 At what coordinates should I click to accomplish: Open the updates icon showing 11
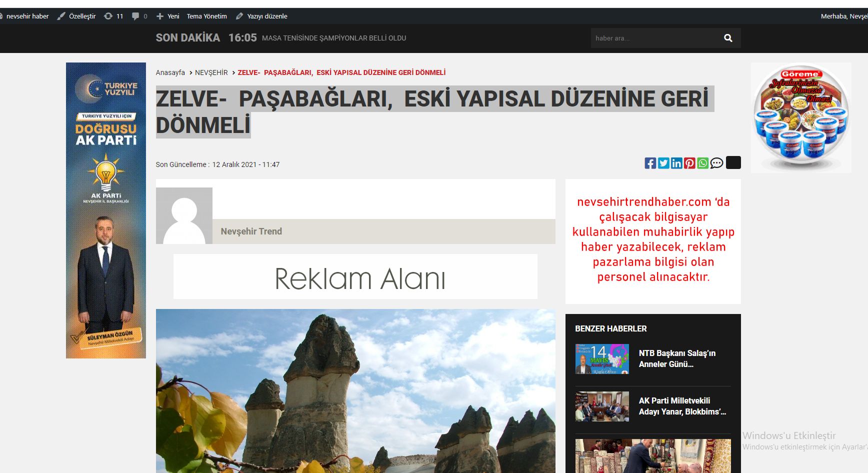[x=113, y=16]
